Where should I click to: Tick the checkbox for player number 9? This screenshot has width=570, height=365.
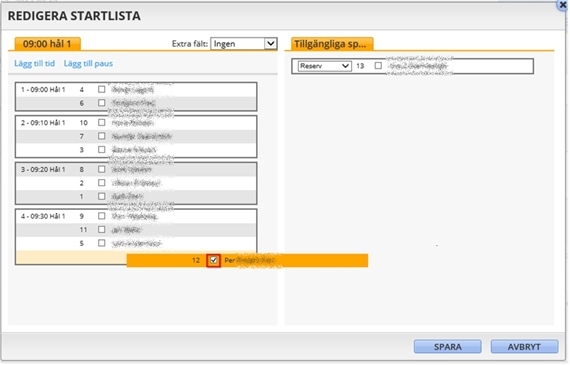click(x=102, y=216)
